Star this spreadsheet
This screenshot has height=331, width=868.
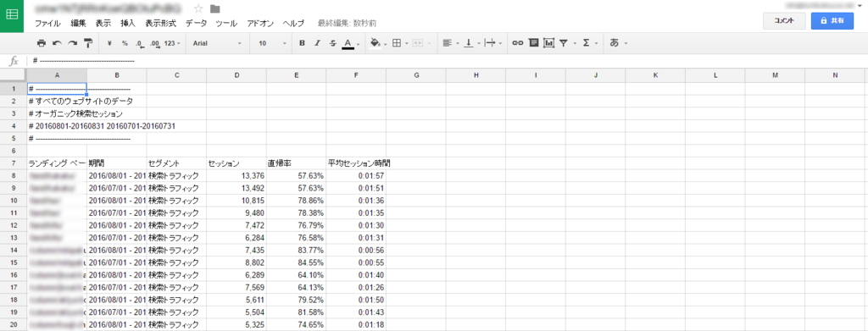198,8
